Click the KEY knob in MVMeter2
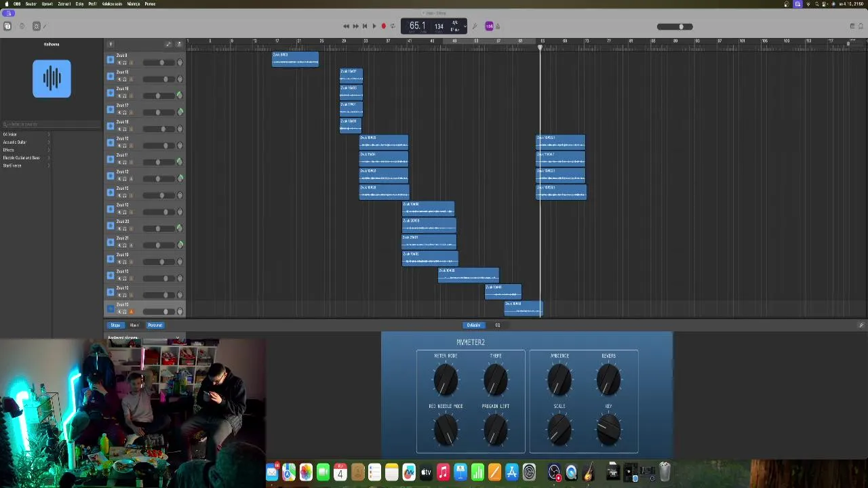 point(608,430)
